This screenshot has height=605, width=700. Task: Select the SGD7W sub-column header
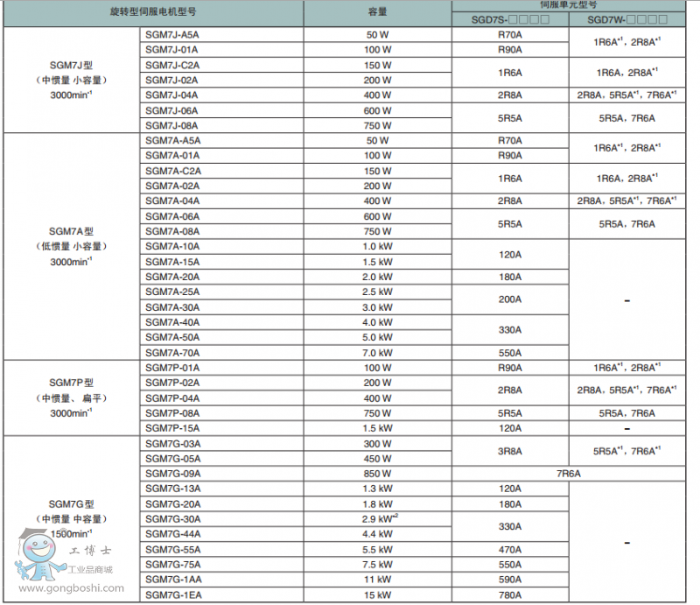tap(627, 19)
